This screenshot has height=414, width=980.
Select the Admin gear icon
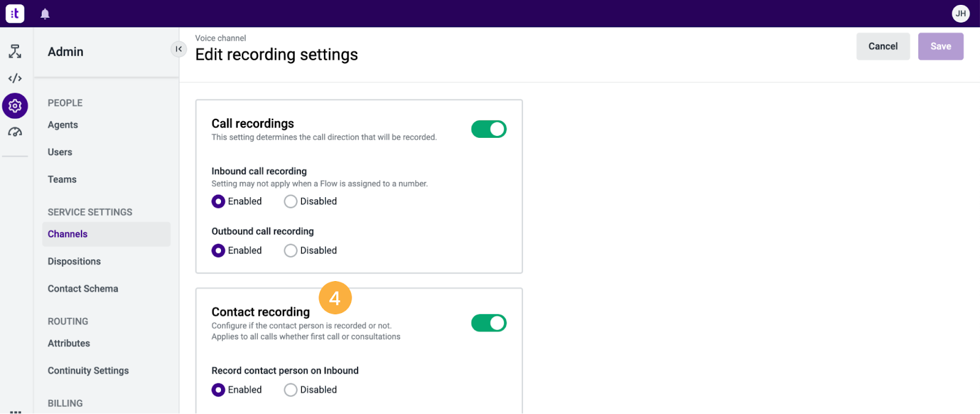pyautogui.click(x=15, y=106)
